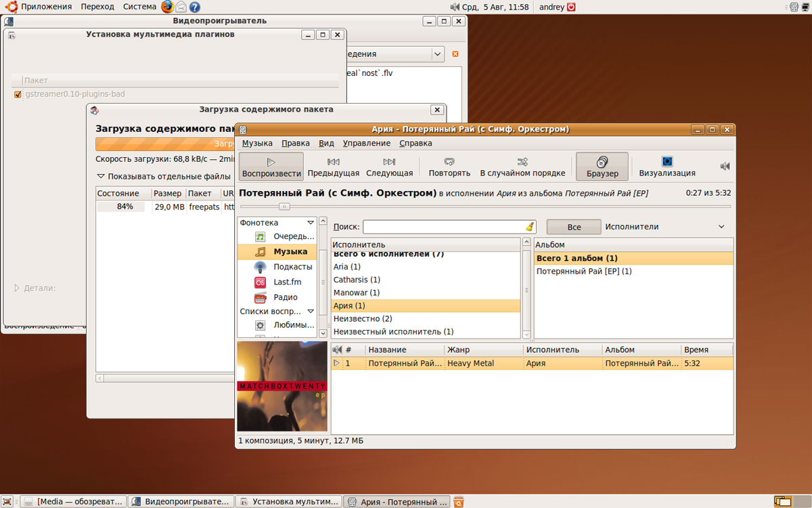
Task: Click the volume speaker icon in Rhythmbox toolbar
Action: (x=725, y=166)
